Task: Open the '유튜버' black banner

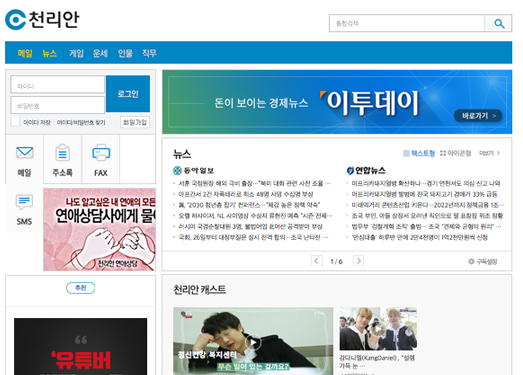Action: pos(80,346)
